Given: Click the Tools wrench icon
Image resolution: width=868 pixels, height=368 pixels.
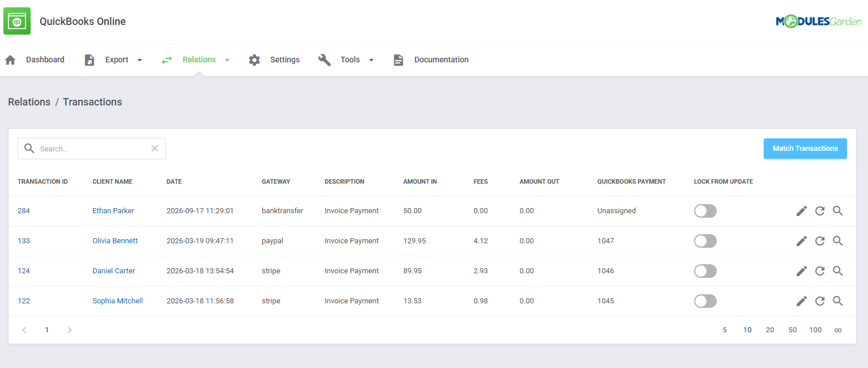Looking at the screenshot, I should pos(325,60).
